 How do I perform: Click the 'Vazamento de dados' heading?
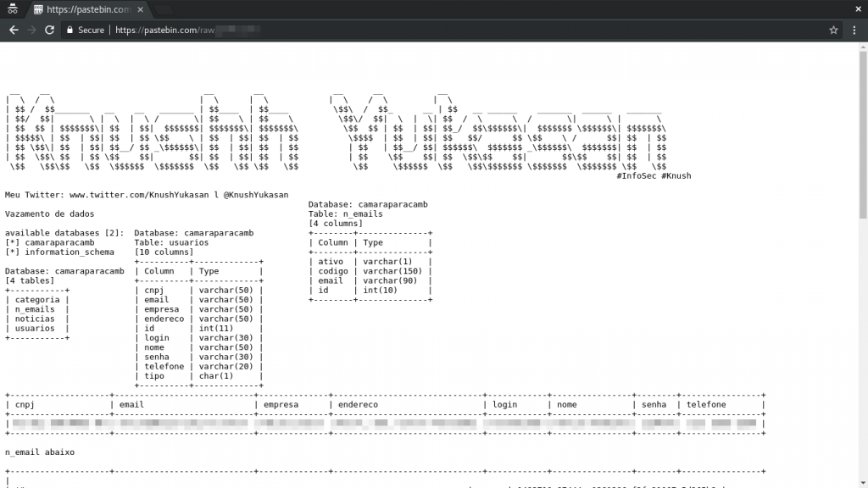tap(50, 213)
